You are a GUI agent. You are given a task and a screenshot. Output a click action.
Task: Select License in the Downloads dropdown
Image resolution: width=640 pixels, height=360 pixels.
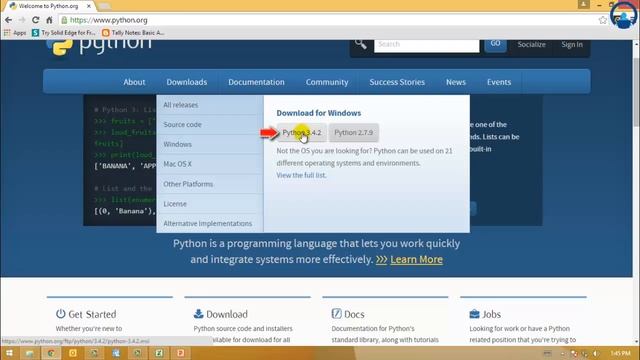[210, 204]
